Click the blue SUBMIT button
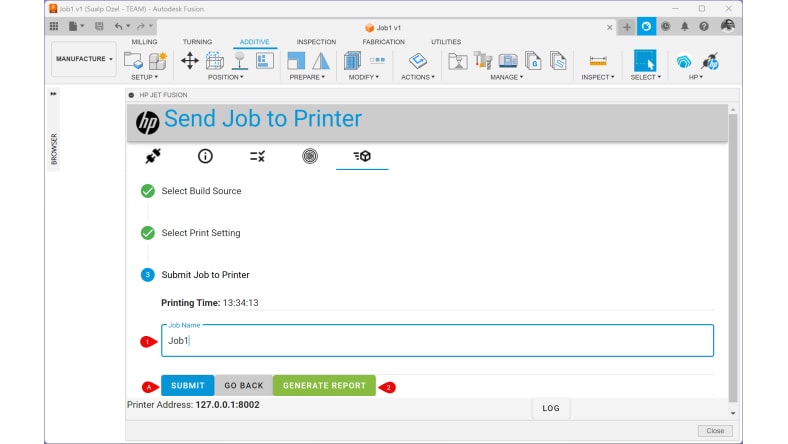Viewport: 788px width, 444px height. click(x=187, y=386)
